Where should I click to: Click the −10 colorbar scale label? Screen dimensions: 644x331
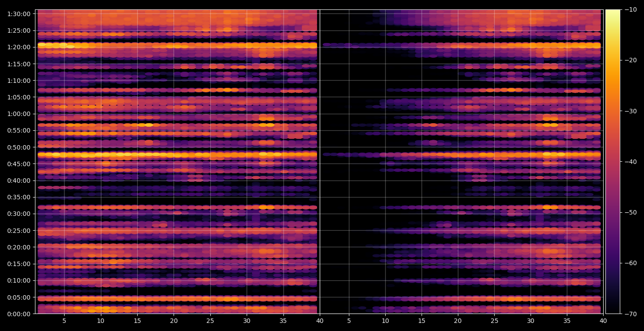coord(631,10)
